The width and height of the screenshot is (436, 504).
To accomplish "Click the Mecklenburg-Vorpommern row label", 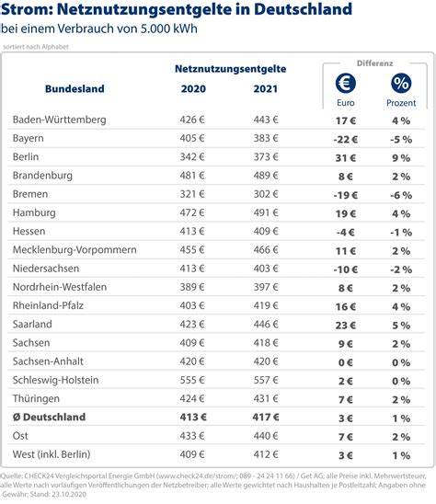I will (x=75, y=250).
